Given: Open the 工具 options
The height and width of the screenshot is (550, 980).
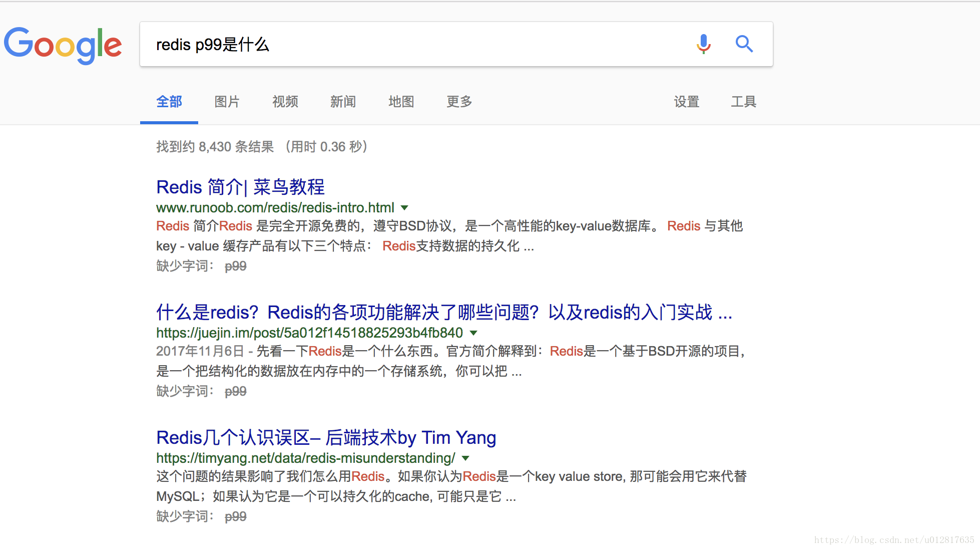Looking at the screenshot, I should 743,102.
